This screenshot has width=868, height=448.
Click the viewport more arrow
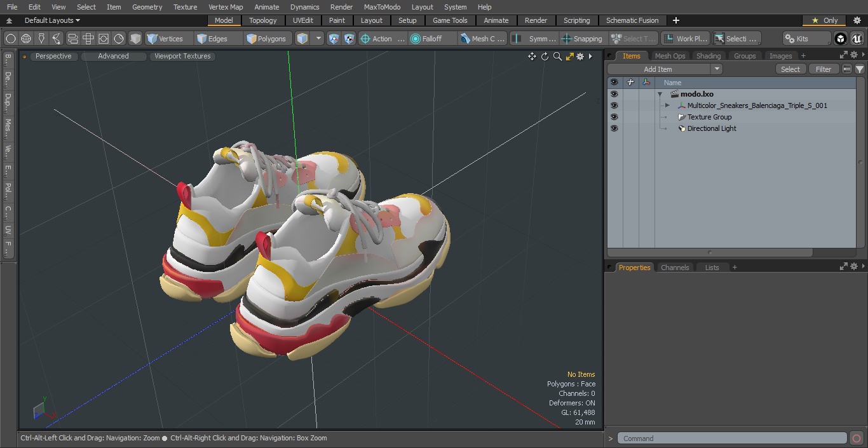tap(590, 57)
